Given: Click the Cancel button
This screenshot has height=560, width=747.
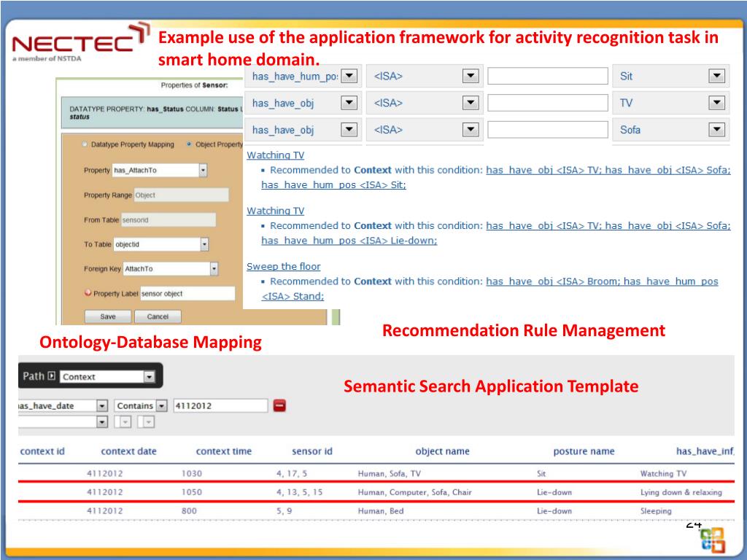Looking at the screenshot, I should coord(158,316).
